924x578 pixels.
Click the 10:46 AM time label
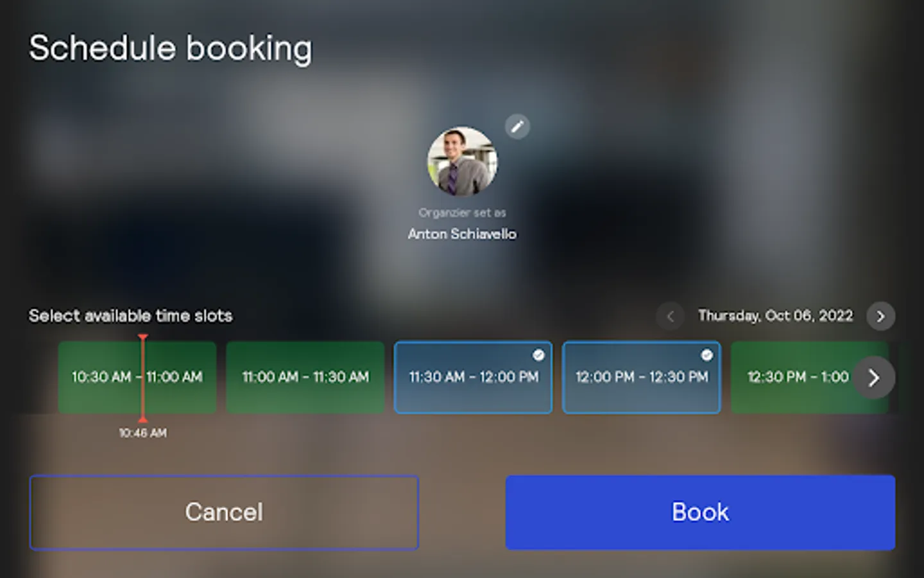tap(143, 433)
